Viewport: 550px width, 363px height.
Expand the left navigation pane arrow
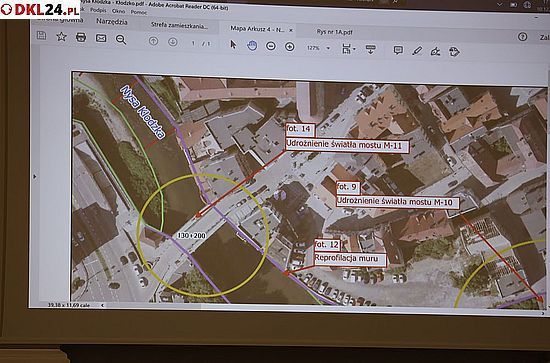(34, 176)
